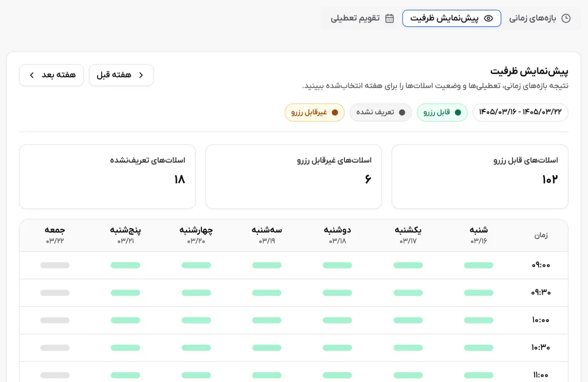
Task: Click the ۱۱:۰۰ time row label
Action: click(541, 375)
